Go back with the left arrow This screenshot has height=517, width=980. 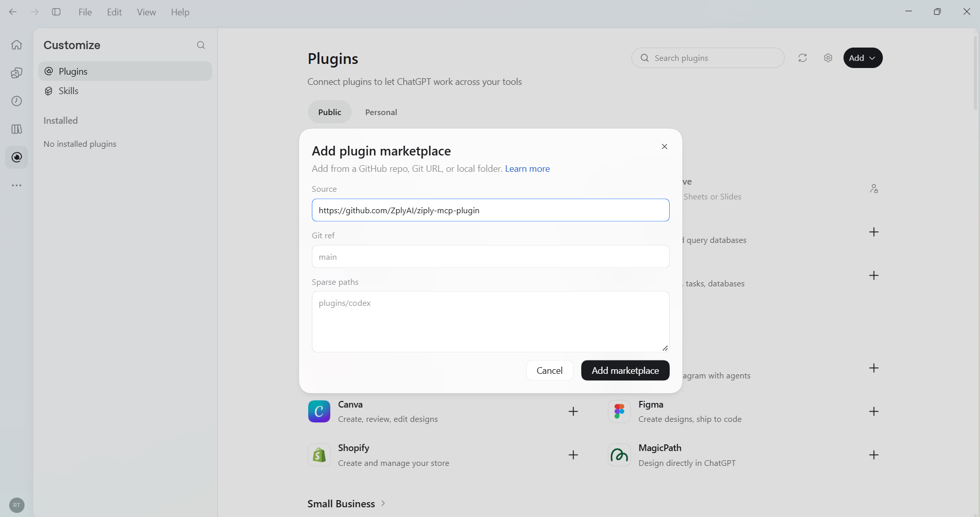pyautogui.click(x=13, y=12)
